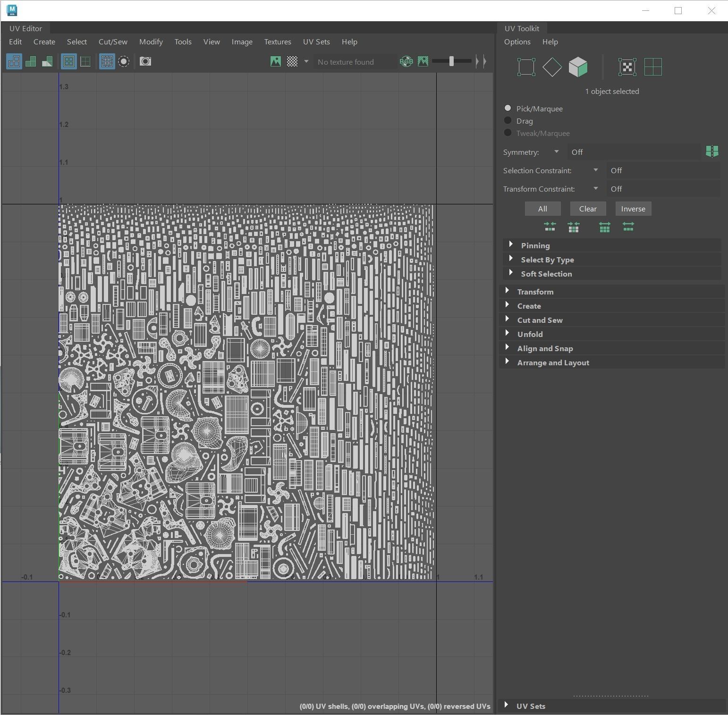
Task: Click the checkered square with handles icon
Action: click(x=627, y=67)
